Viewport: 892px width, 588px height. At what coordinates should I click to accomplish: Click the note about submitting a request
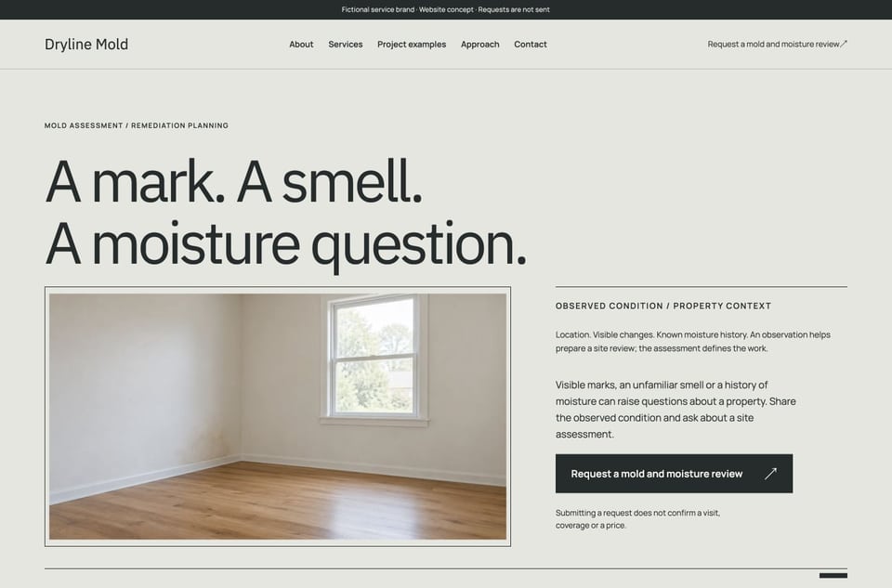(637, 518)
